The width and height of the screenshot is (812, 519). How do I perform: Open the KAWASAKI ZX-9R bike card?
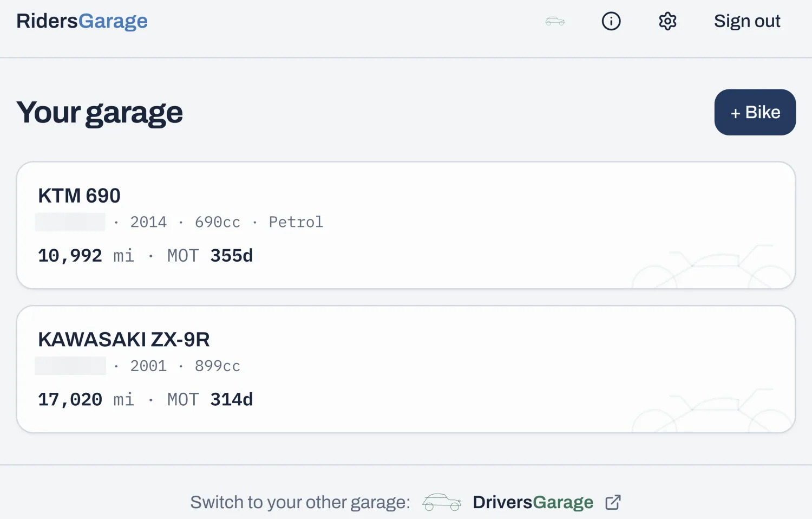(406, 369)
